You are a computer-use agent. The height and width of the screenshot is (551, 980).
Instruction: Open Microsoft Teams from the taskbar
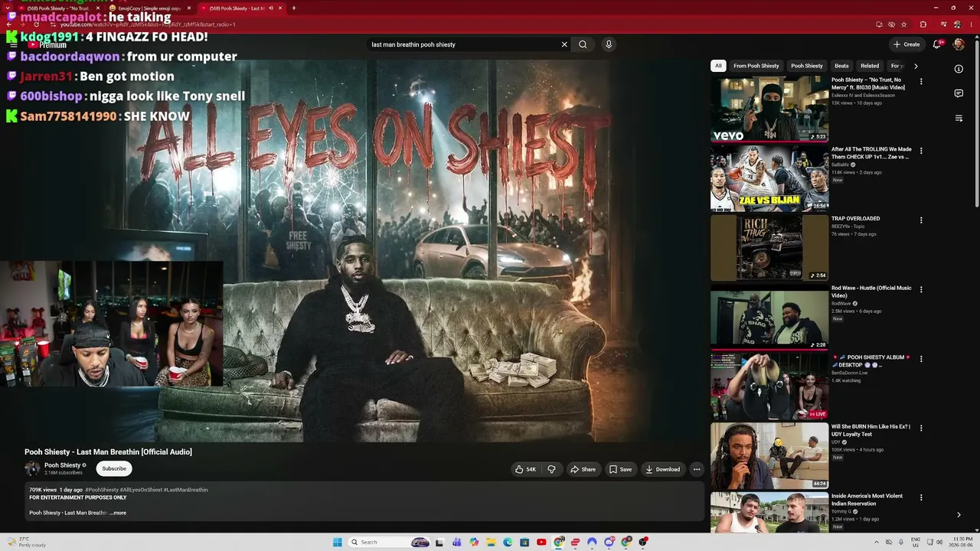(x=457, y=543)
